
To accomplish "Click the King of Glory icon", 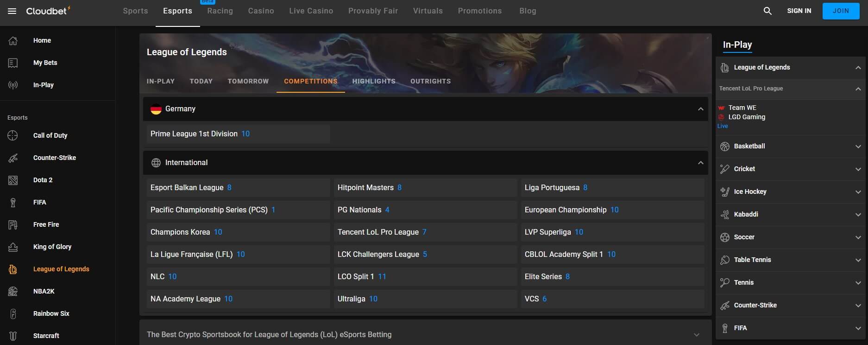I will pos(13,247).
